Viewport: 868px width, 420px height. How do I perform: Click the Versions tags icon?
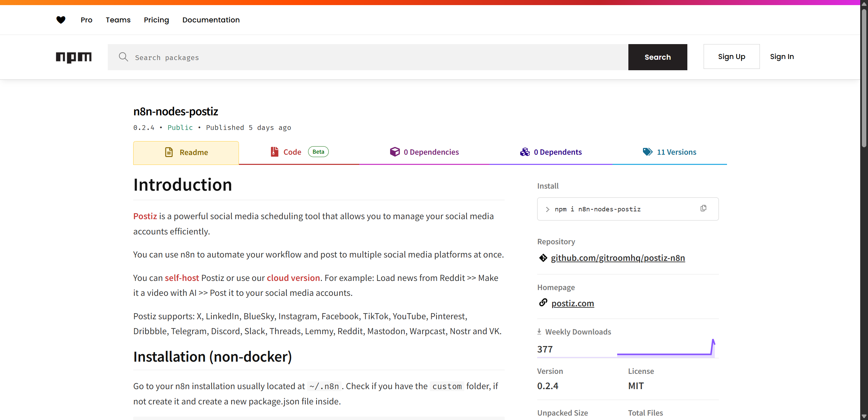pos(648,152)
